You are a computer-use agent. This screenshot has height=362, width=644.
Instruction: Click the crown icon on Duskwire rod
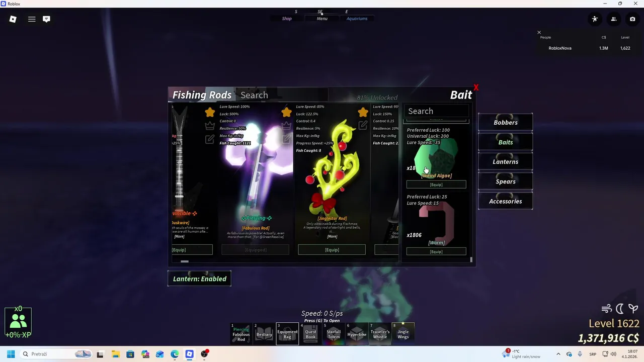(210, 126)
